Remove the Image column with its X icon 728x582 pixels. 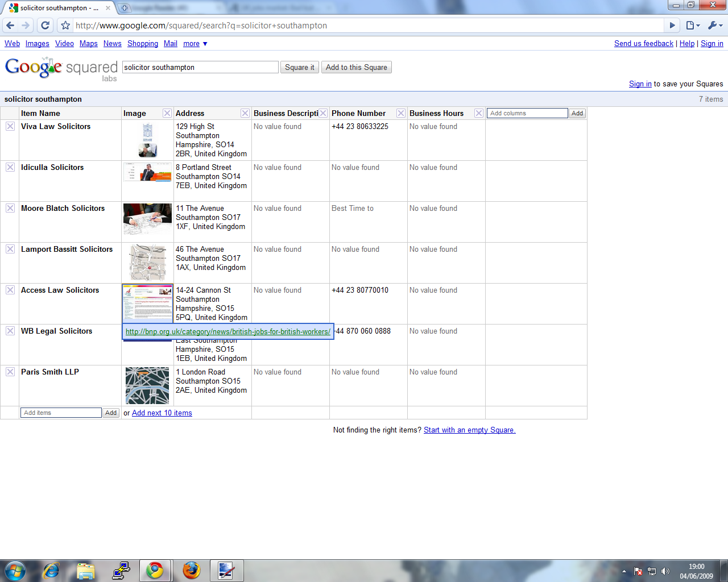click(x=167, y=113)
